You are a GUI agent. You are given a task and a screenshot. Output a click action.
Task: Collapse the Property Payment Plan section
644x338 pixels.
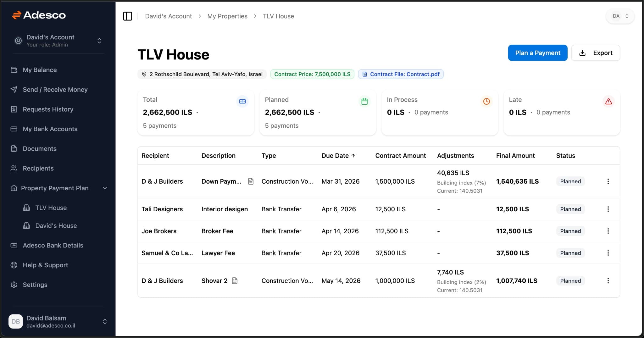click(105, 188)
